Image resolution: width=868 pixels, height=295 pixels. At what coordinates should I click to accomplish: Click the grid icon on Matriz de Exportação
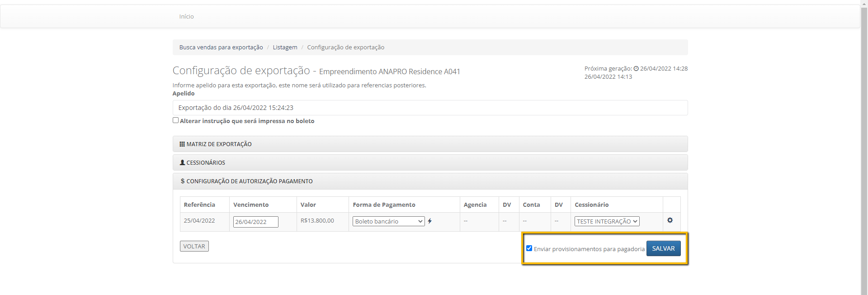pos(182,144)
